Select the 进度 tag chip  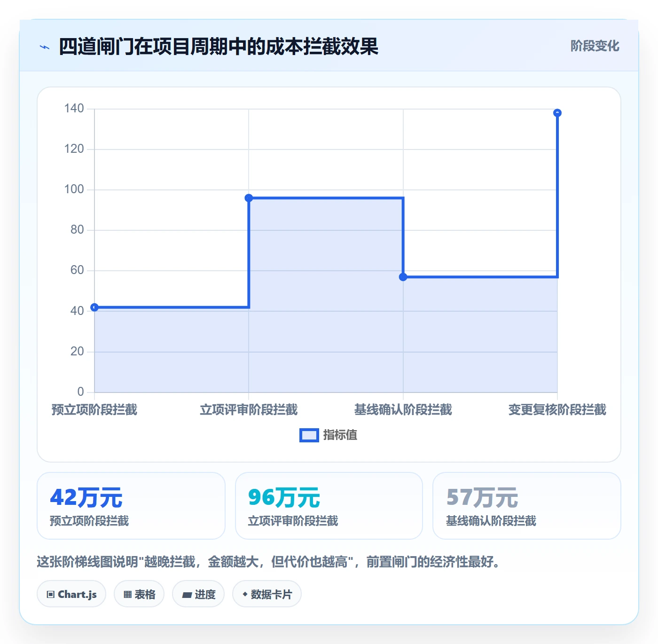[198, 594]
